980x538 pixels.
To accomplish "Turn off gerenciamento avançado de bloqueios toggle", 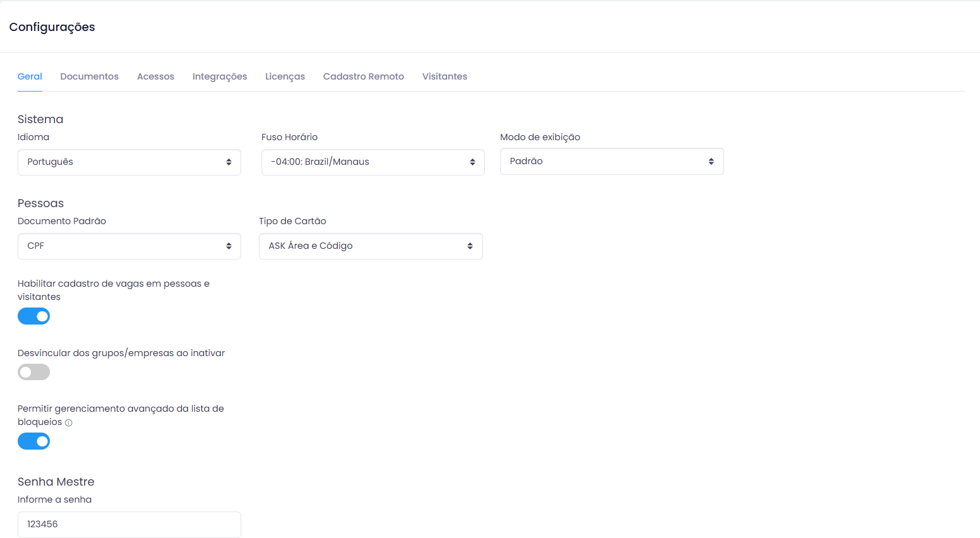I will click(33, 441).
